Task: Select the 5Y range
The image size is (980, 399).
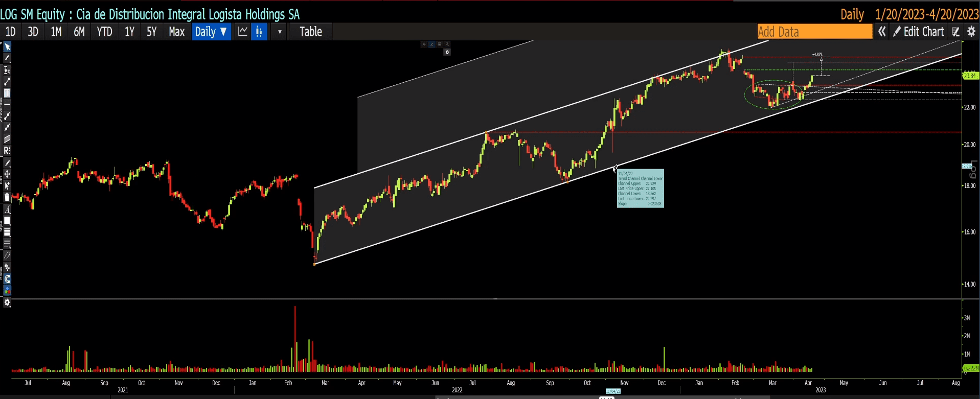Action: click(x=152, y=32)
